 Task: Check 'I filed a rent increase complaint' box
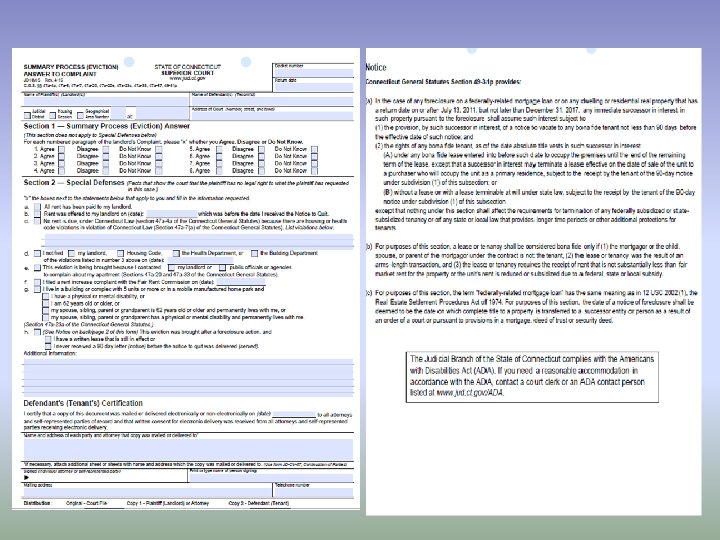pos(37,282)
